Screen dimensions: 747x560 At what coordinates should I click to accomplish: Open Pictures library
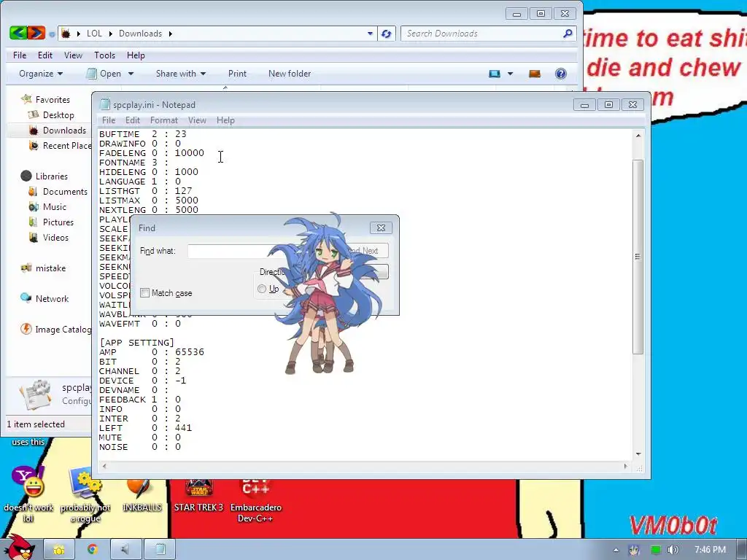[x=50, y=222]
